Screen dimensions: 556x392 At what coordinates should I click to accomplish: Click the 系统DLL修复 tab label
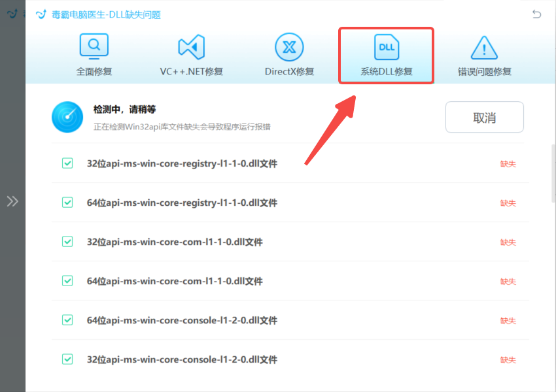[x=387, y=71]
